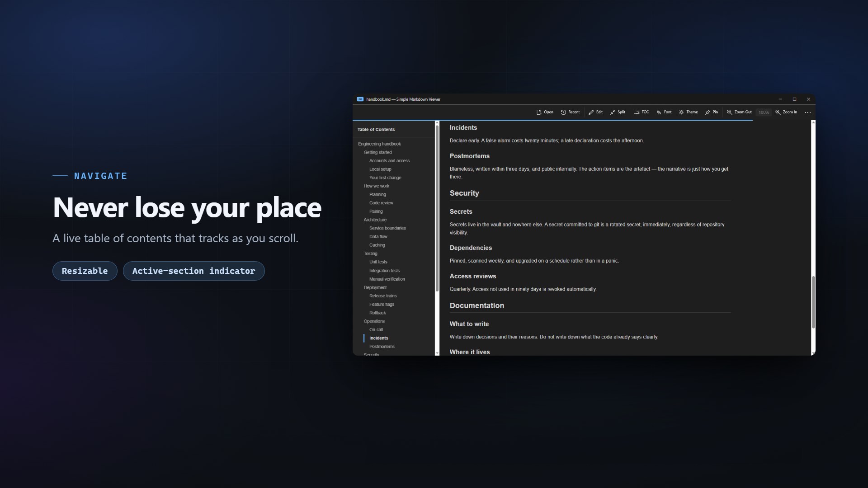Minimize the Simple Markdown Viewer window
This screenshot has width=868, height=488.
click(x=780, y=99)
